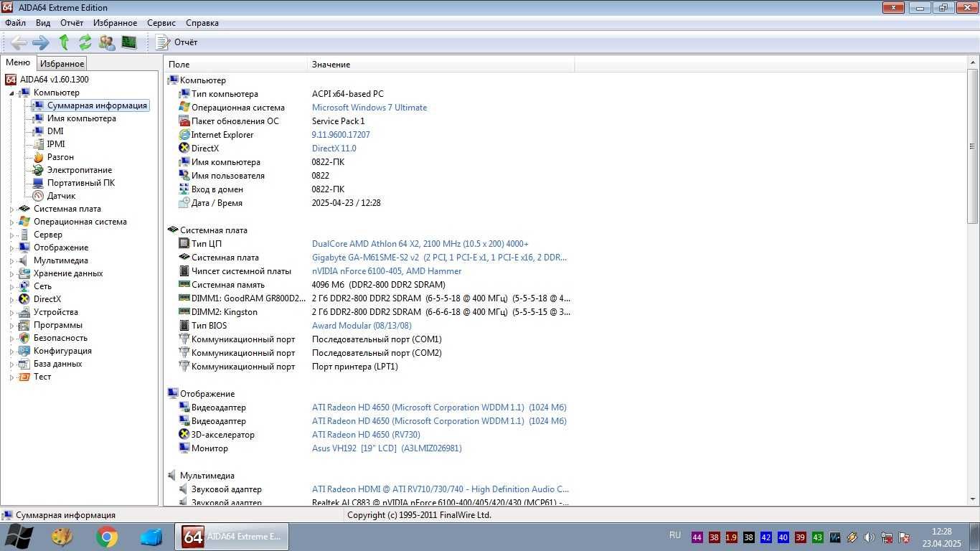The image size is (980, 551).
Task: Collapse the Компьютер tree node
Action: pos(11,93)
